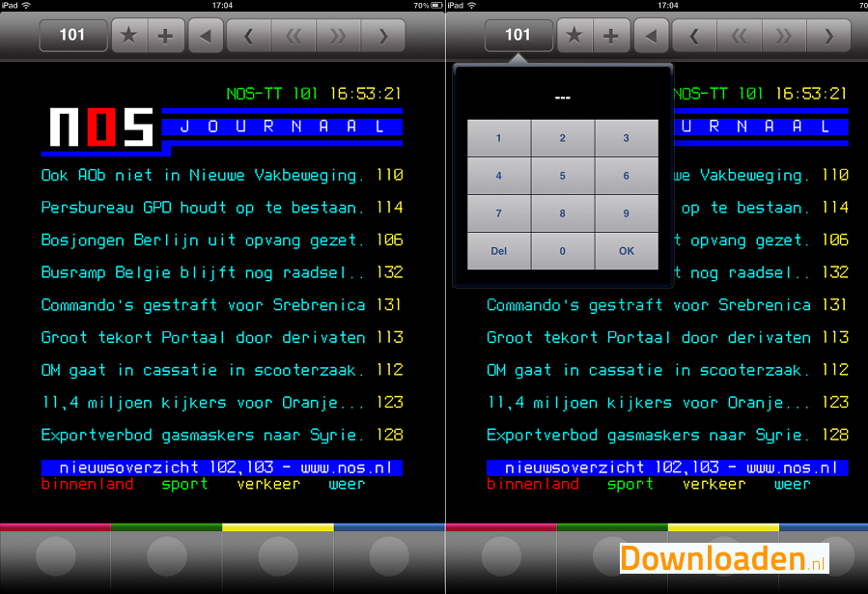The image size is (868, 594).
Task: Tap the star favorites icon in right screen
Action: coord(575,36)
